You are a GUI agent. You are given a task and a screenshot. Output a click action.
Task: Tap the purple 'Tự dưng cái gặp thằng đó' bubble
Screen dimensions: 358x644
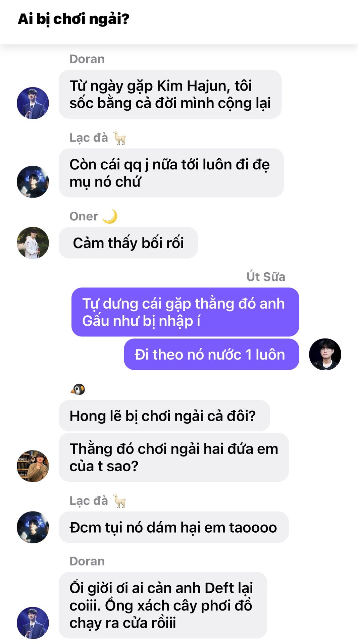tap(185, 312)
